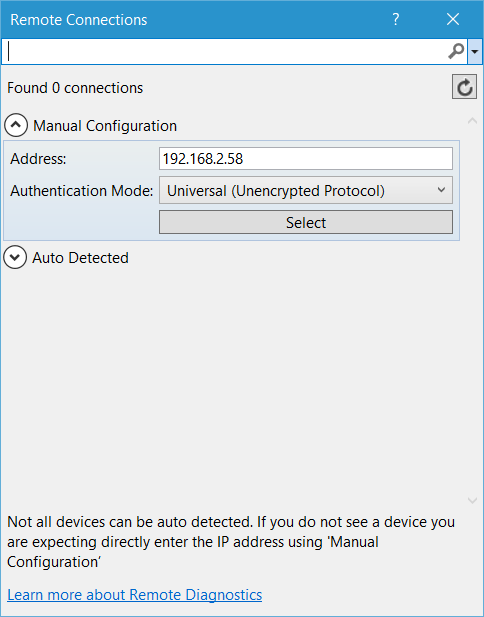Click the Authentication Mode dropdown arrow
484x617 pixels.
coord(441,190)
